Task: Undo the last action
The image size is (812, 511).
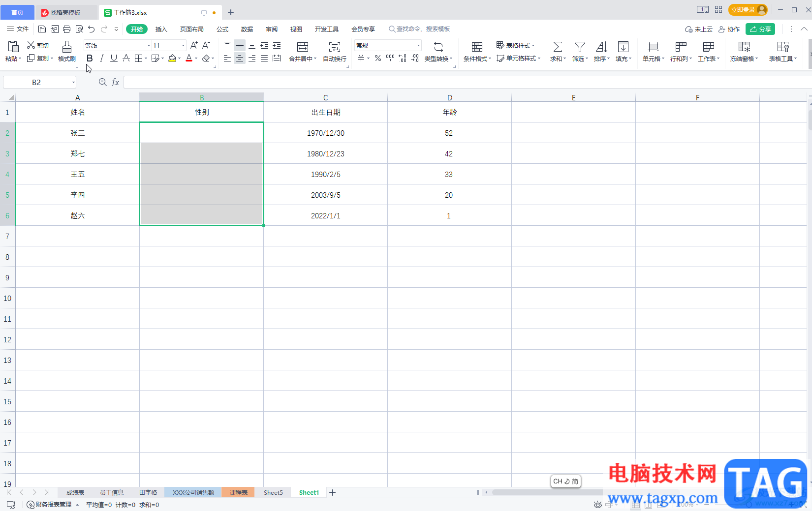Action: pyautogui.click(x=91, y=29)
